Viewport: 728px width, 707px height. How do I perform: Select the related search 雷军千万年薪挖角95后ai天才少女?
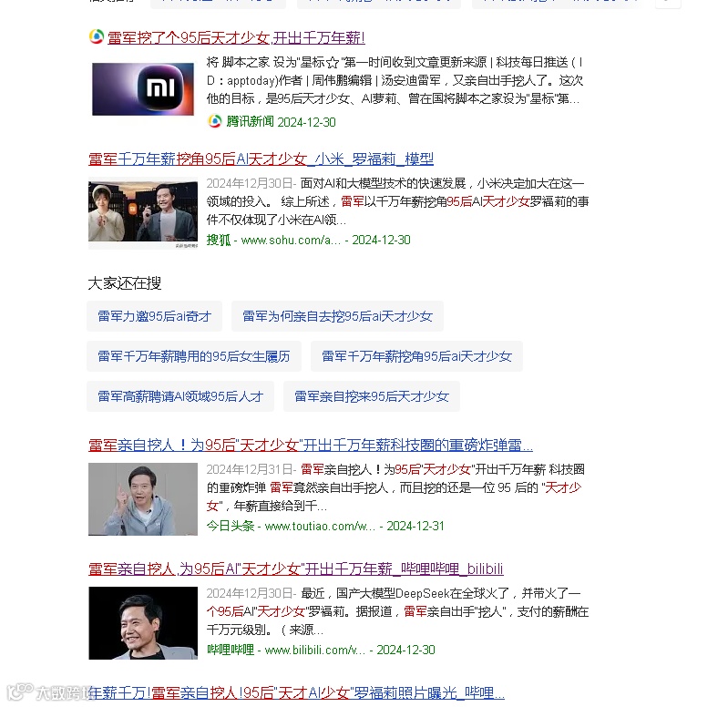tap(416, 356)
